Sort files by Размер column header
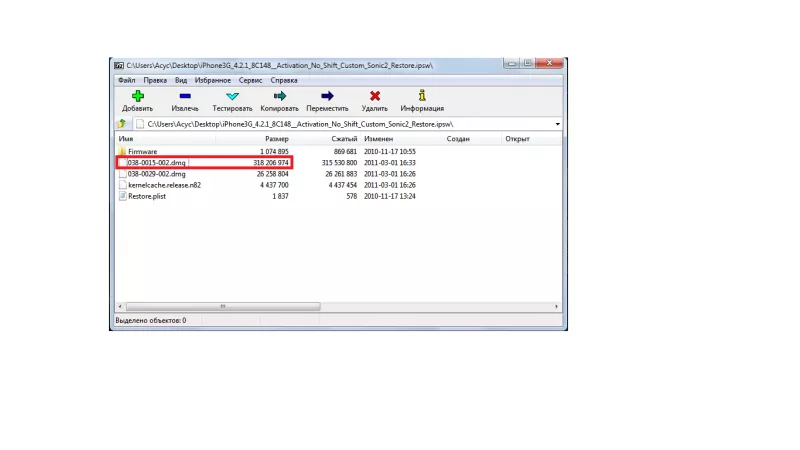Image resolution: width=800 pixels, height=450 pixels. pos(276,139)
